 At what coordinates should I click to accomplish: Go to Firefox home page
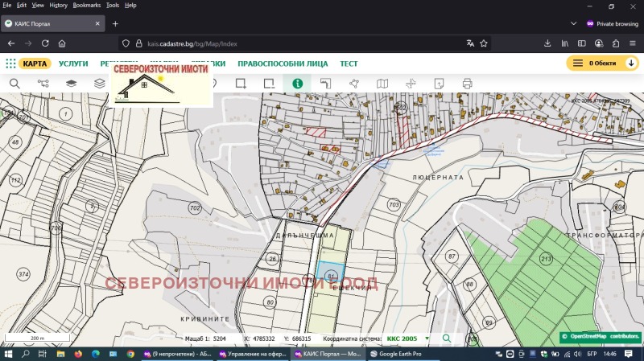point(62,43)
